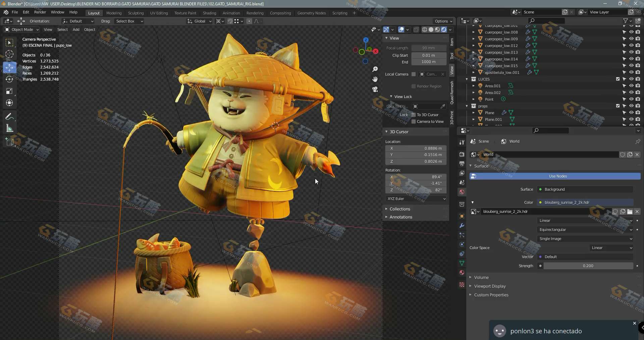
Task: Switch to wireframe viewport shading
Action: point(425,30)
